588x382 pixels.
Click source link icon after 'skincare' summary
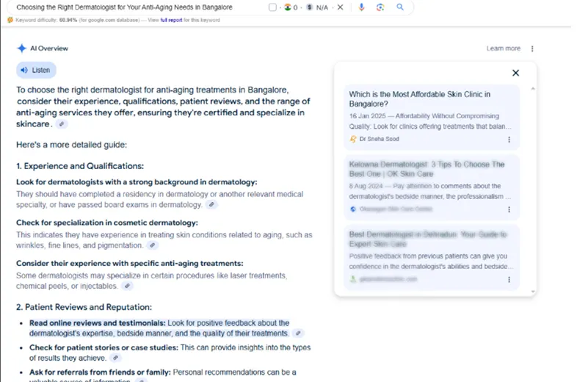(62, 125)
